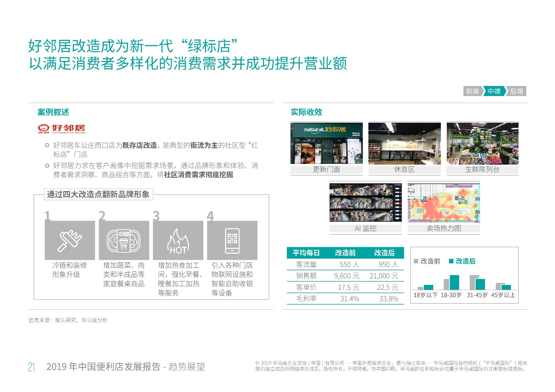Click the 平均每日 table header
This screenshot has width=555, height=392.
click(x=306, y=253)
